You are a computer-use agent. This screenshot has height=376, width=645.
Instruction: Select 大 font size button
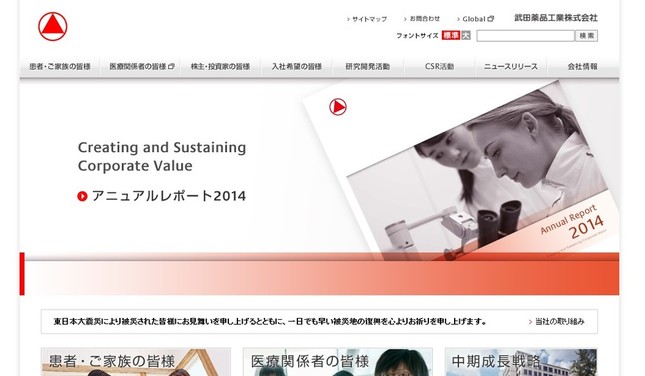pyautogui.click(x=466, y=35)
